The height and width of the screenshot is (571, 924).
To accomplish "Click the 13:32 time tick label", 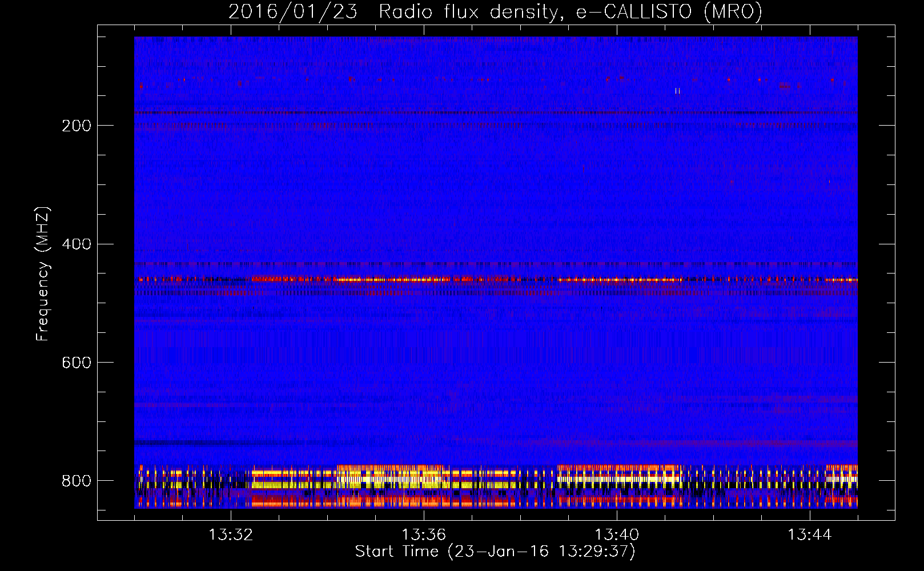I will tap(231, 535).
